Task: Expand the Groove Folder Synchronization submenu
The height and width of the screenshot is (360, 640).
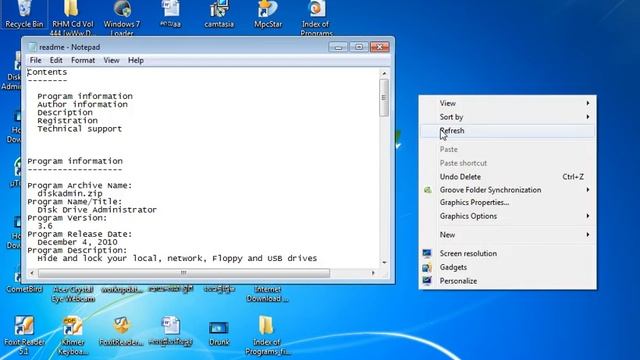Action: pos(507,190)
